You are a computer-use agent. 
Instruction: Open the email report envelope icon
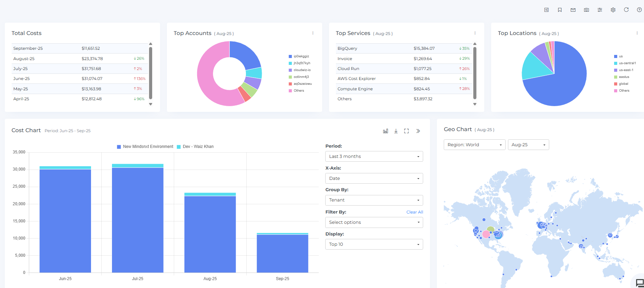coord(573,10)
